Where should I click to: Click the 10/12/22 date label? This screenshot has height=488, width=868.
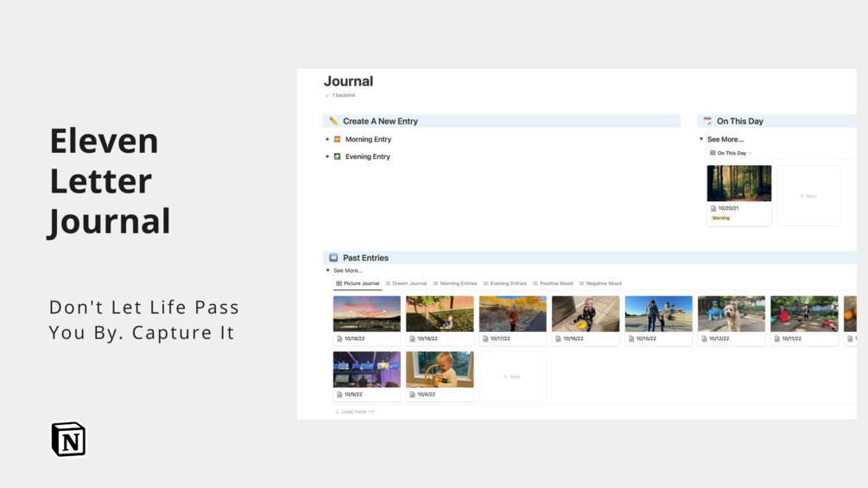click(719, 339)
